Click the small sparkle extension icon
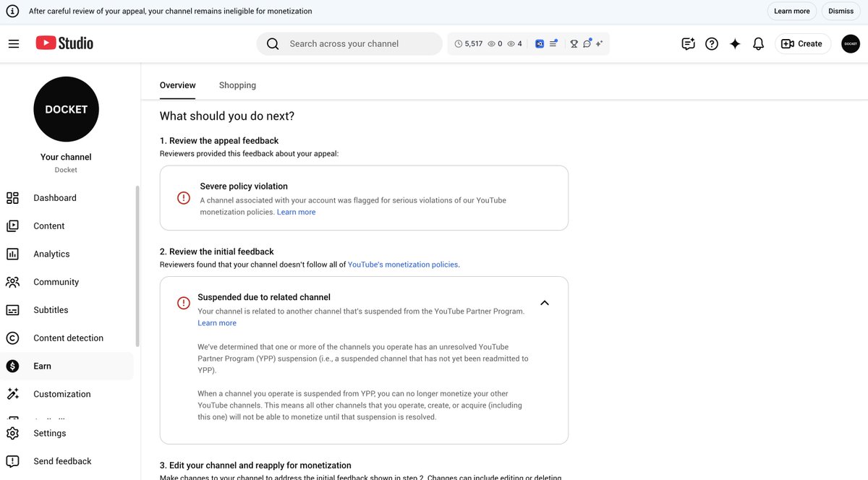Image resolution: width=868 pixels, height=480 pixels. [x=600, y=43]
